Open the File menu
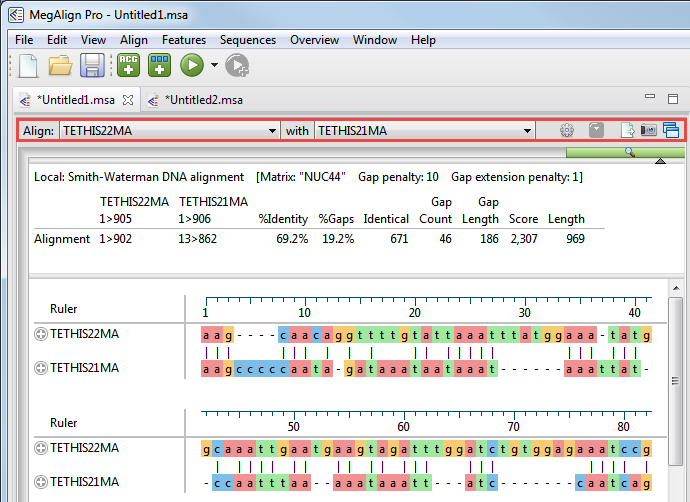 tap(24, 40)
